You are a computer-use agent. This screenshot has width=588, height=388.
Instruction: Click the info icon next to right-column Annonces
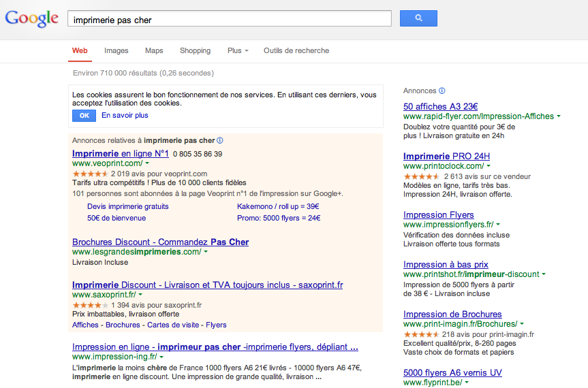[442, 91]
